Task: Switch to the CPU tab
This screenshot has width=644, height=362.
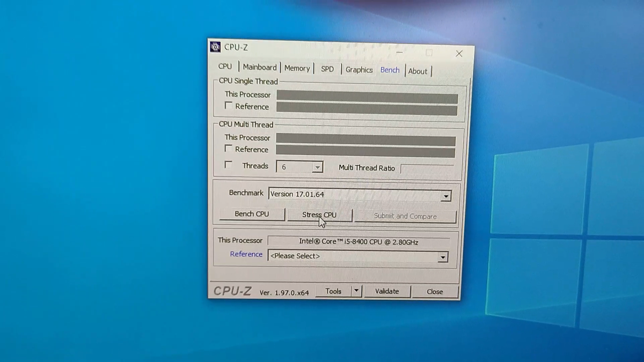Action: coord(225,67)
